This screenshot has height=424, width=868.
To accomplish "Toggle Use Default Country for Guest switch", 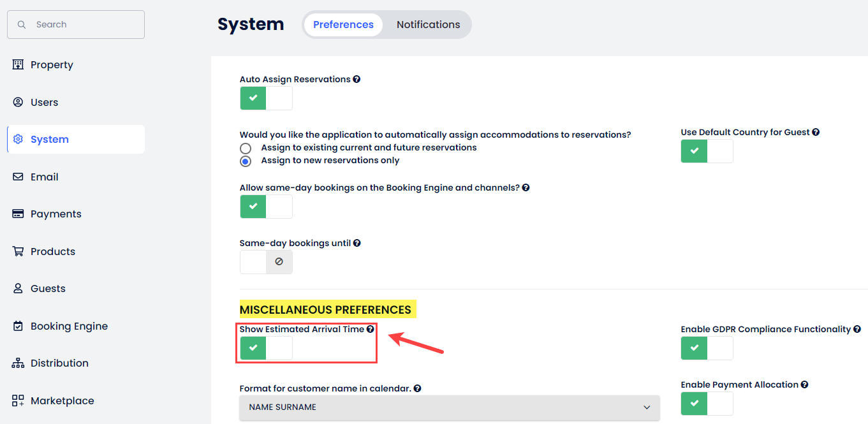I will (707, 151).
